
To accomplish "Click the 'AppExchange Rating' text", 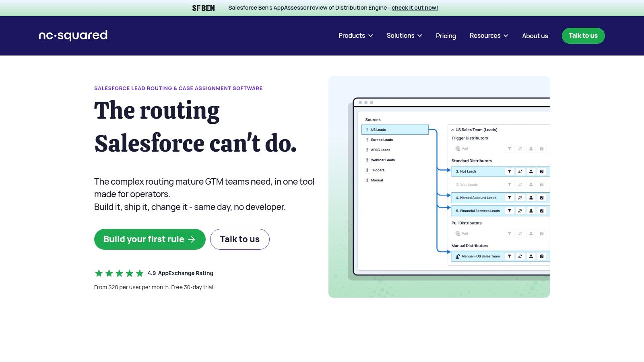I will click(x=186, y=274).
